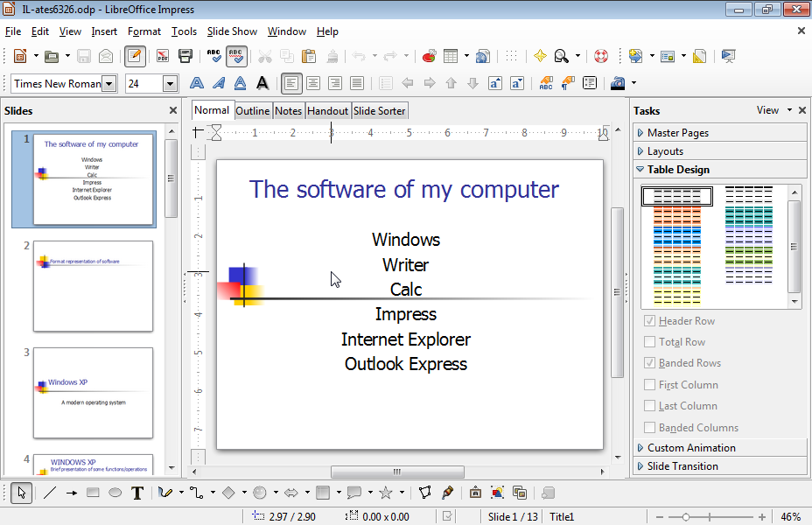
Task: Set Align Left paragraph alignment
Action: [x=291, y=83]
